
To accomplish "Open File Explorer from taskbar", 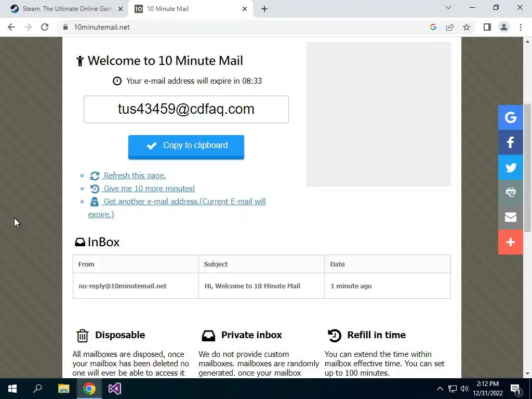I will click(x=63, y=389).
